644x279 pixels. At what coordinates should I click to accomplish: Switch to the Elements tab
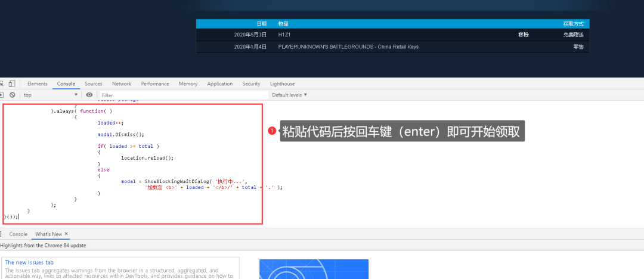(38, 84)
